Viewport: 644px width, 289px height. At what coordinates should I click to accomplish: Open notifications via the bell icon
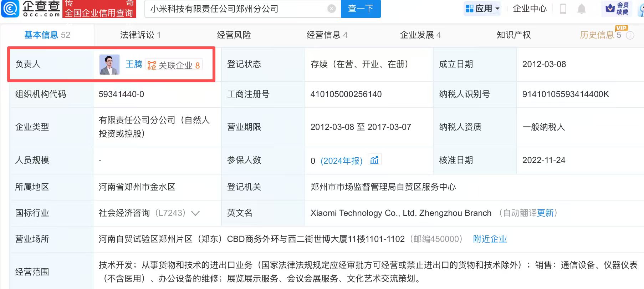click(581, 9)
